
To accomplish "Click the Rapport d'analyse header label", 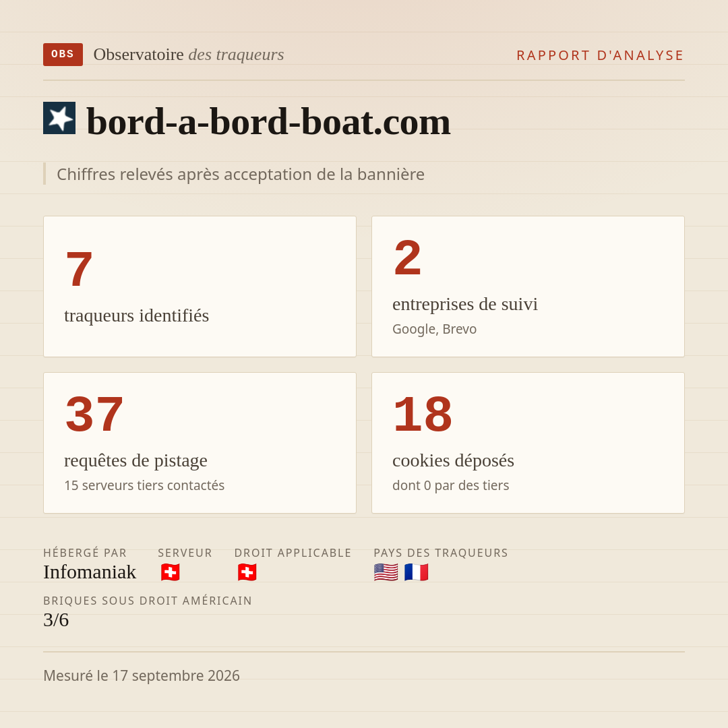I will tap(601, 56).
